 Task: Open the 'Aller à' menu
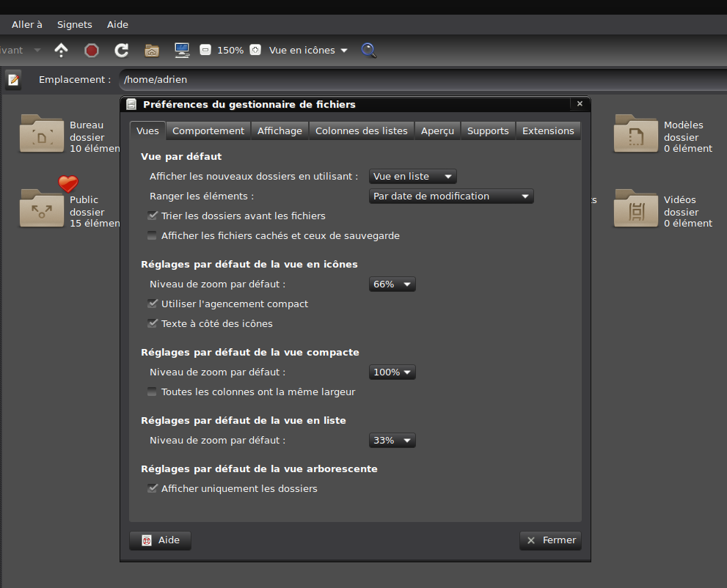(x=27, y=24)
